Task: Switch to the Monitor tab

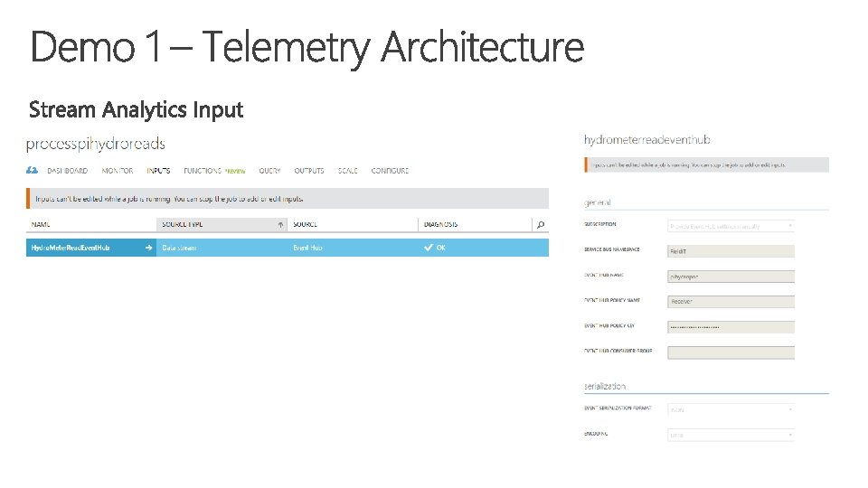Action: pos(118,171)
